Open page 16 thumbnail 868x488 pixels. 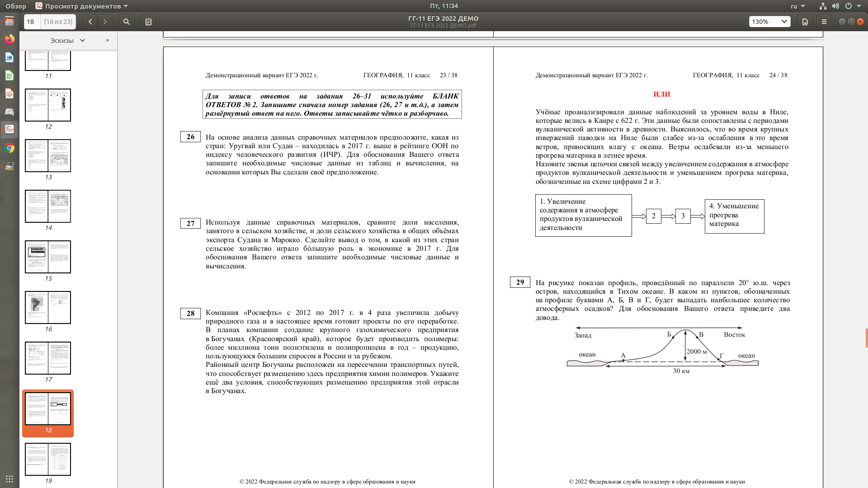pyautogui.click(x=48, y=308)
